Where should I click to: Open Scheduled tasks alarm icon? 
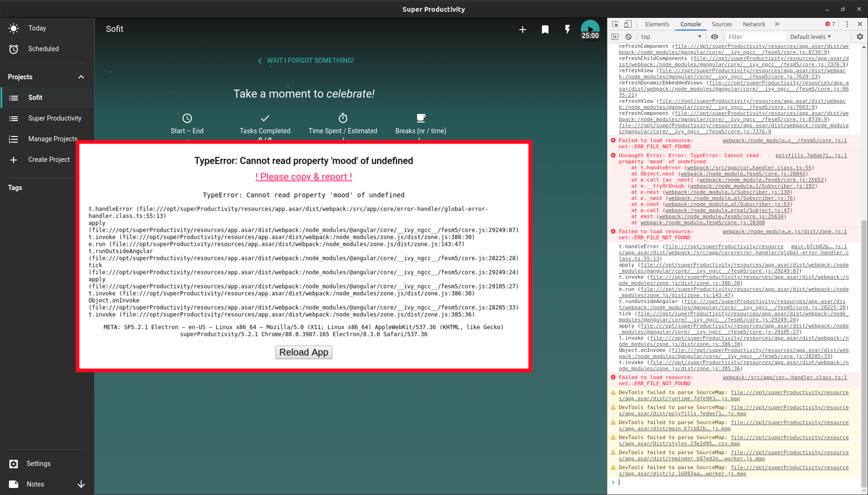(x=14, y=49)
